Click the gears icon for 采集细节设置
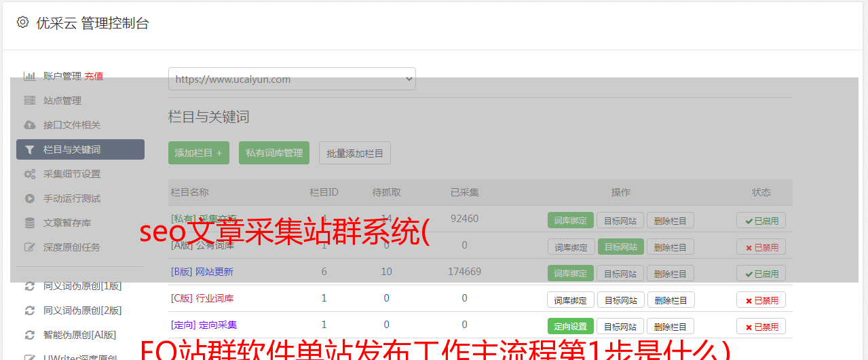Image resolution: width=868 pixels, height=360 pixels. [x=29, y=174]
